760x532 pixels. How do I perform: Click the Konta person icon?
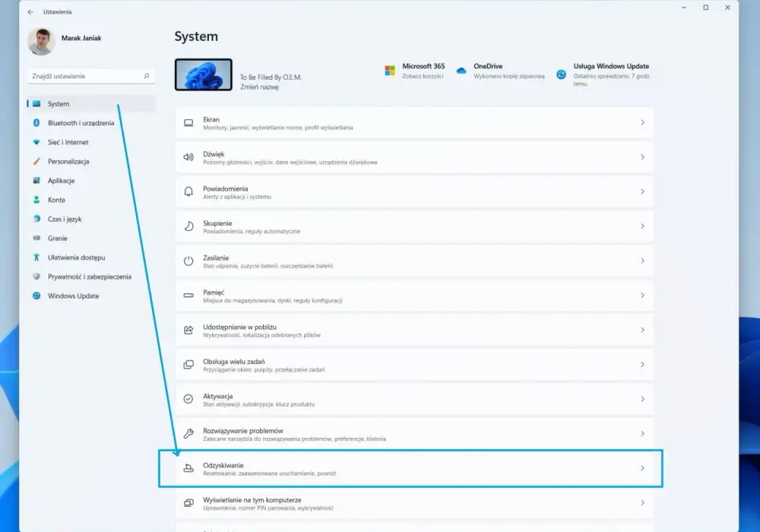pos(36,200)
